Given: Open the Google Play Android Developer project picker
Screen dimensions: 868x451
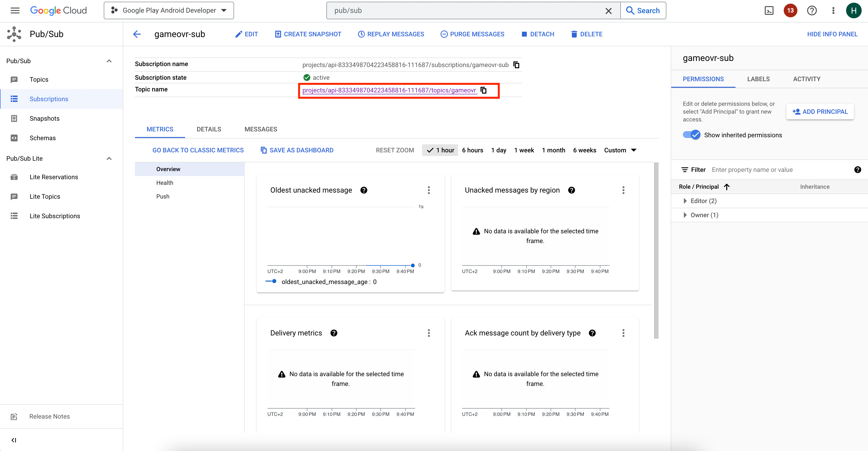Looking at the screenshot, I should click(169, 10).
